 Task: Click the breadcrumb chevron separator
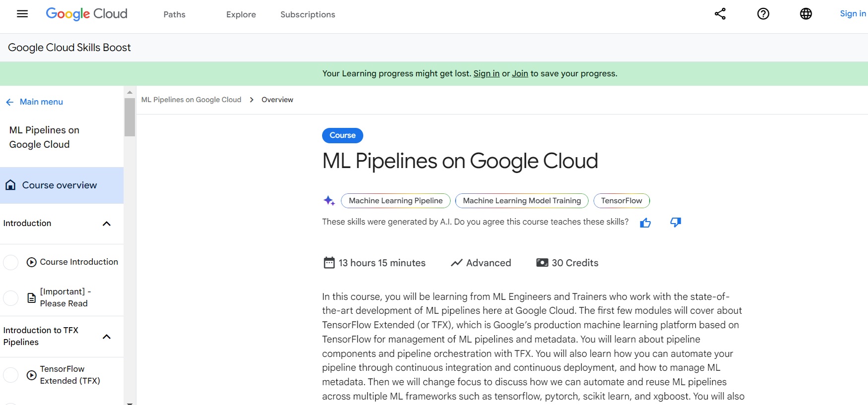(252, 100)
